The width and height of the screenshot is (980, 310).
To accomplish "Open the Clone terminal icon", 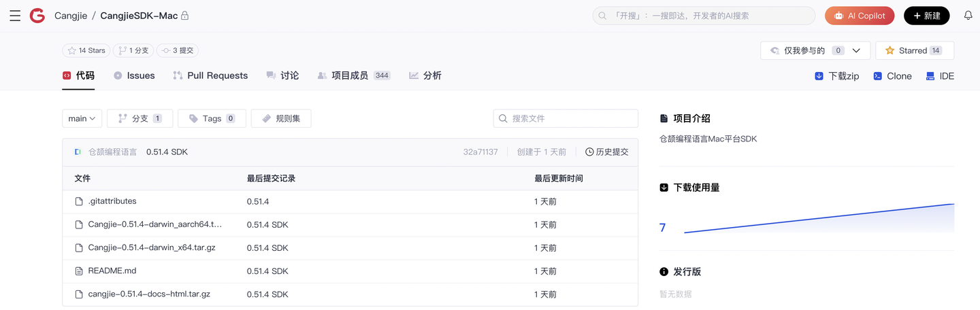I will pyautogui.click(x=878, y=76).
